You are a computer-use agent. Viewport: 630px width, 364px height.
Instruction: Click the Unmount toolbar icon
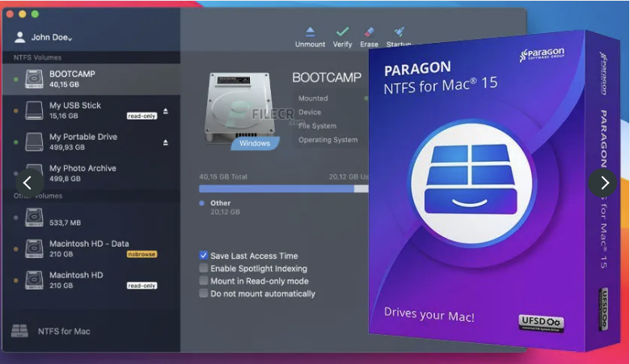tap(310, 32)
